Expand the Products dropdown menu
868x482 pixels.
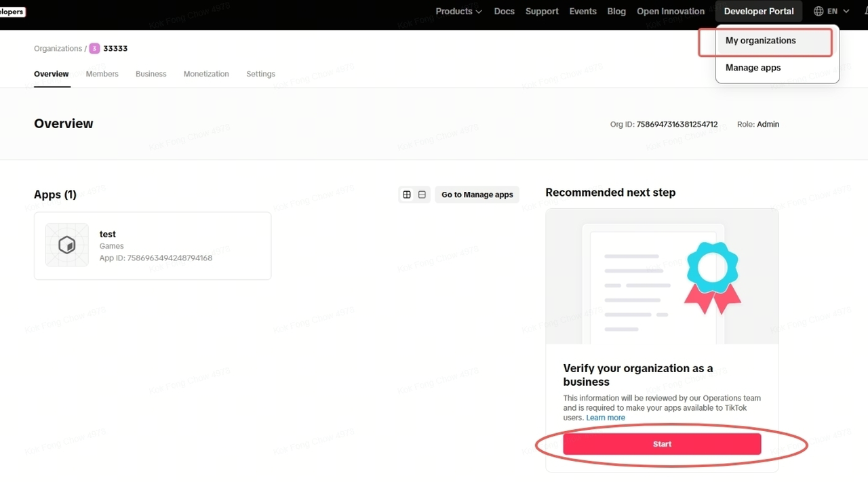(458, 12)
